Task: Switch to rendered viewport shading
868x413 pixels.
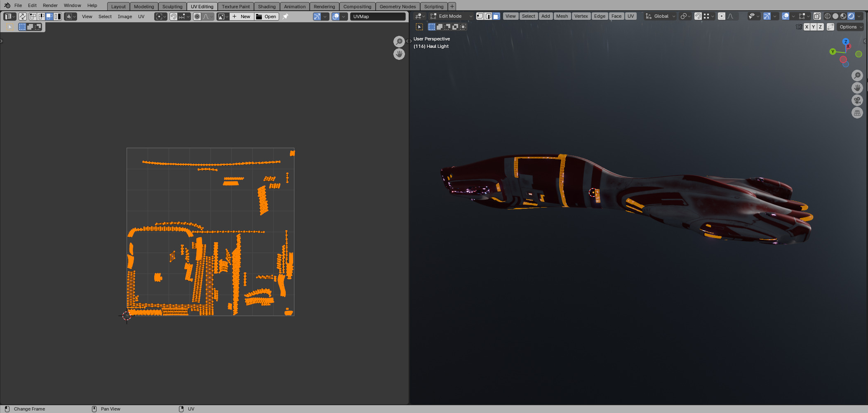Action: [851, 16]
